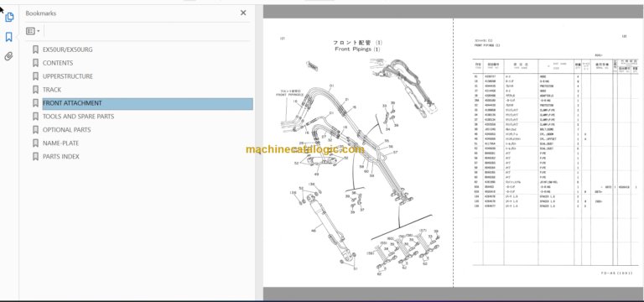Select the EX50UR/EX50URG bookmark

click(x=68, y=49)
